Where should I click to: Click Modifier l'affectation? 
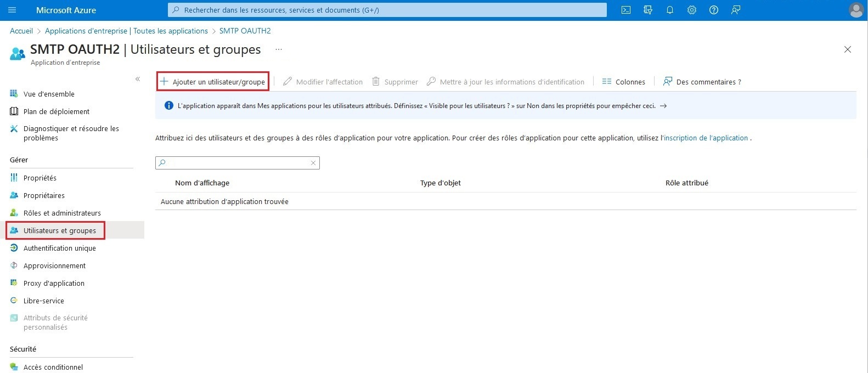323,82
